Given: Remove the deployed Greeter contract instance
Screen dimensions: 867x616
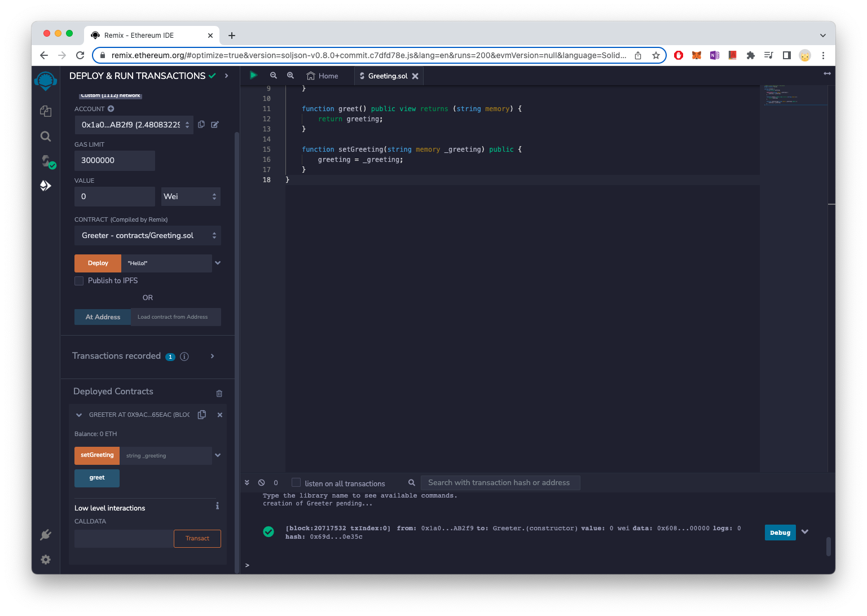Looking at the screenshot, I should click(220, 415).
